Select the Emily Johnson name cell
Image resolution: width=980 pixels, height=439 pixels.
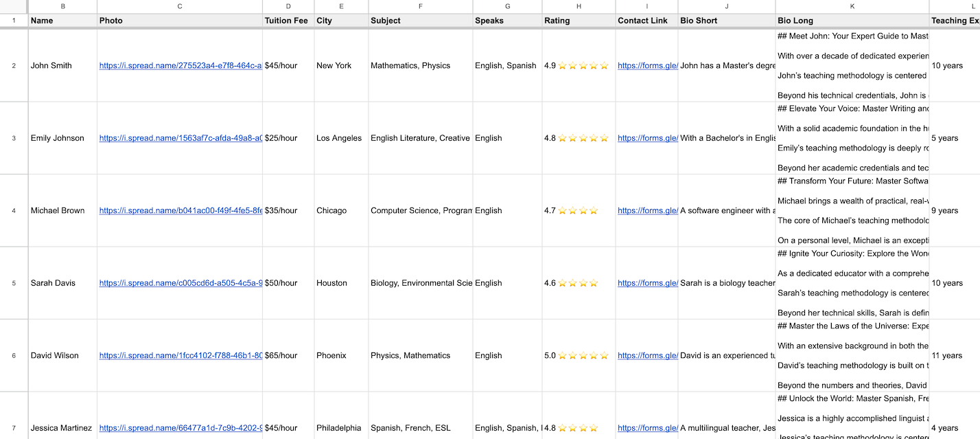pyautogui.click(x=63, y=138)
